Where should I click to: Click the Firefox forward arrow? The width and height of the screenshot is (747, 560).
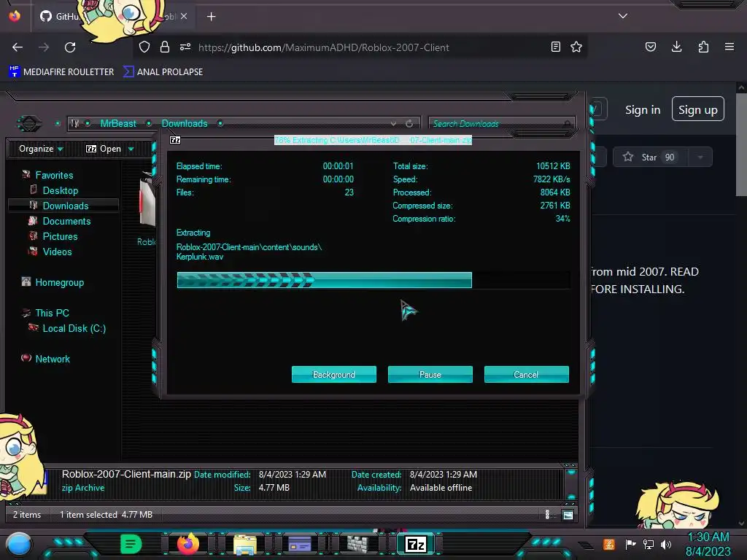(44, 47)
